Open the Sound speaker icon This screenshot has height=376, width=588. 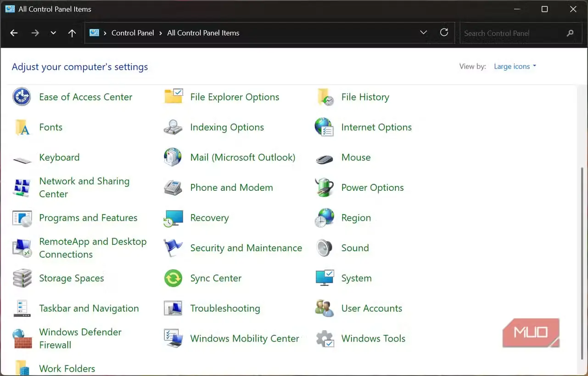(x=324, y=248)
